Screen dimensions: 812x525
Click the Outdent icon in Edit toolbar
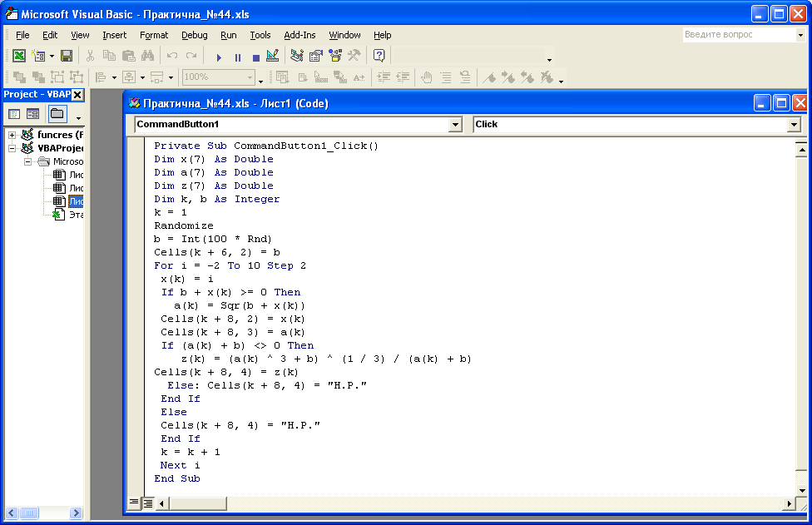(x=403, y=77)
